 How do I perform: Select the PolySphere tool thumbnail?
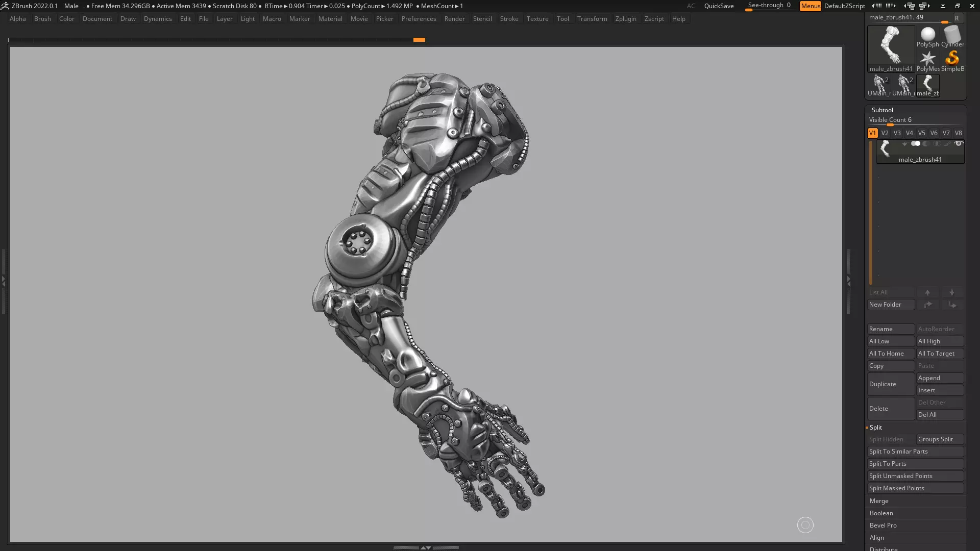coord(927,35)
